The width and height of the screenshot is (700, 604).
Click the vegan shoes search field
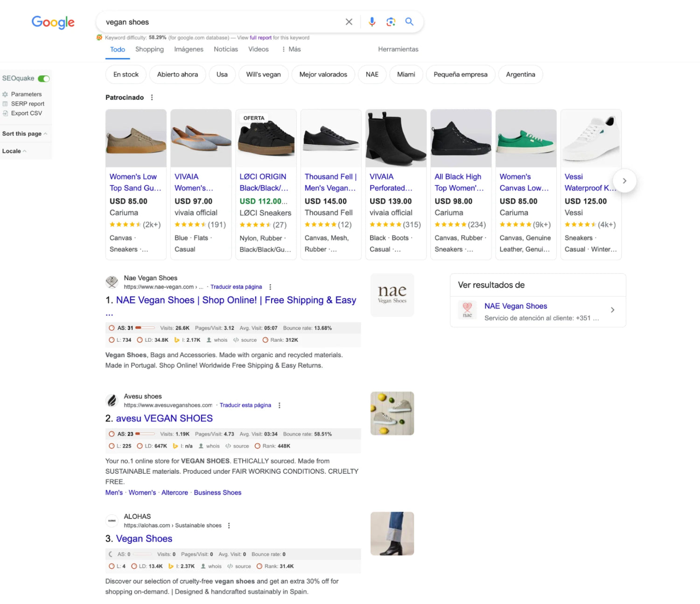(219, 22)
